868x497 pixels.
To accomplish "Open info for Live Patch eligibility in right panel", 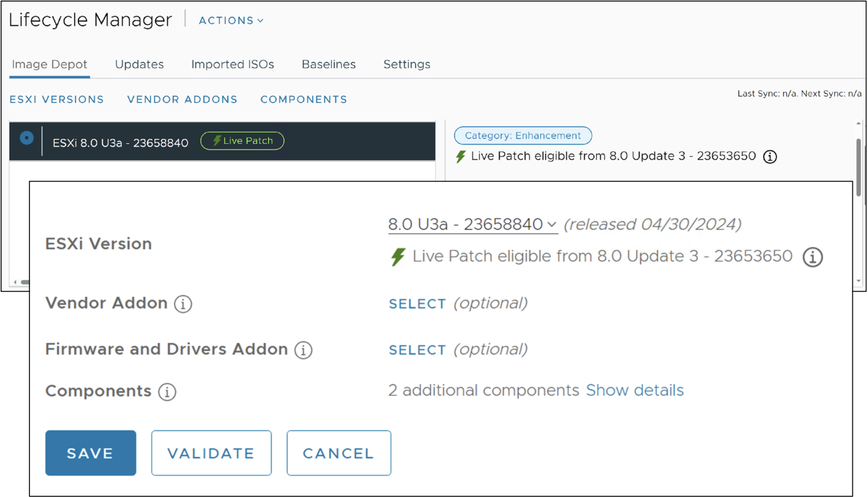I will point(770,157).
